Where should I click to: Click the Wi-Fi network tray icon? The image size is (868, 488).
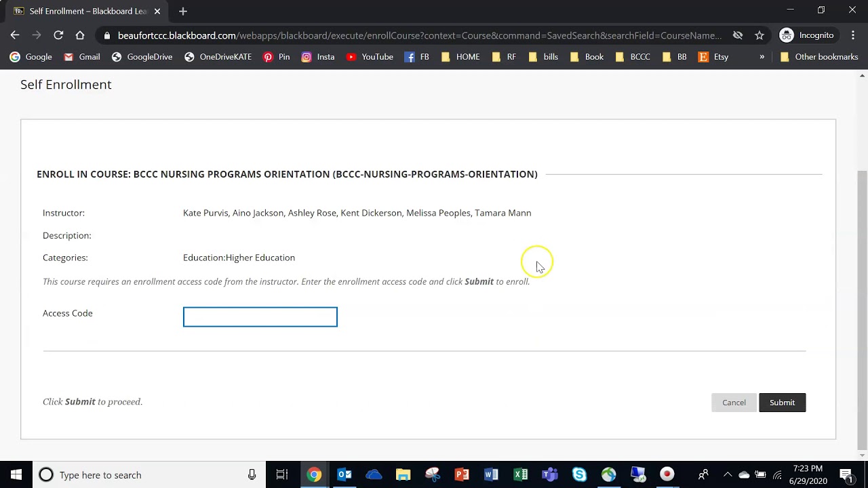777,474
